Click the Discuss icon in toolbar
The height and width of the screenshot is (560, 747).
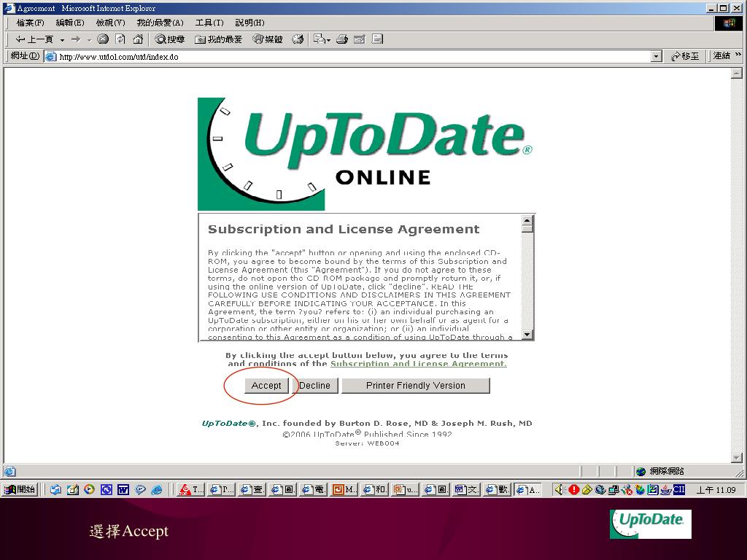377,39
